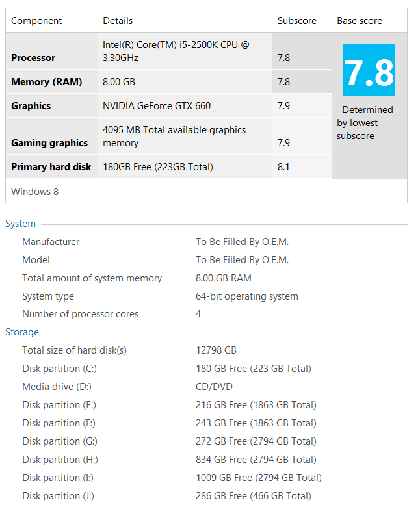The height and width of the screenshot is (509, 420).
Task: Click the Component column header
Action: click(36, 21)
